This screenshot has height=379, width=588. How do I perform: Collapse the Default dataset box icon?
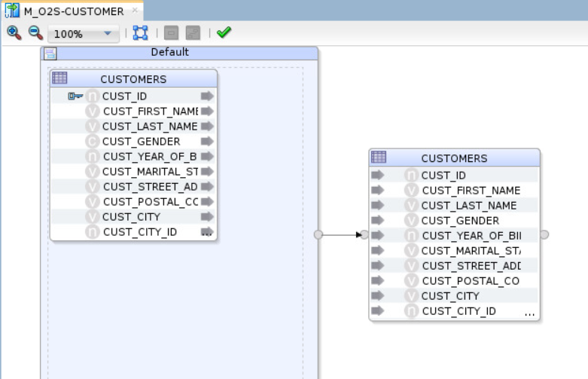tap(50, 53)
